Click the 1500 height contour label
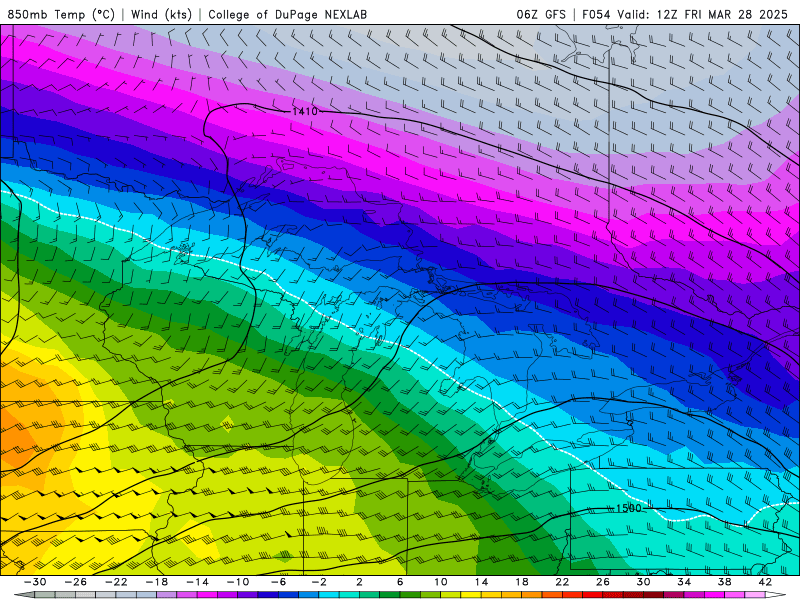 pyautogui.click(x=628, y=508)
